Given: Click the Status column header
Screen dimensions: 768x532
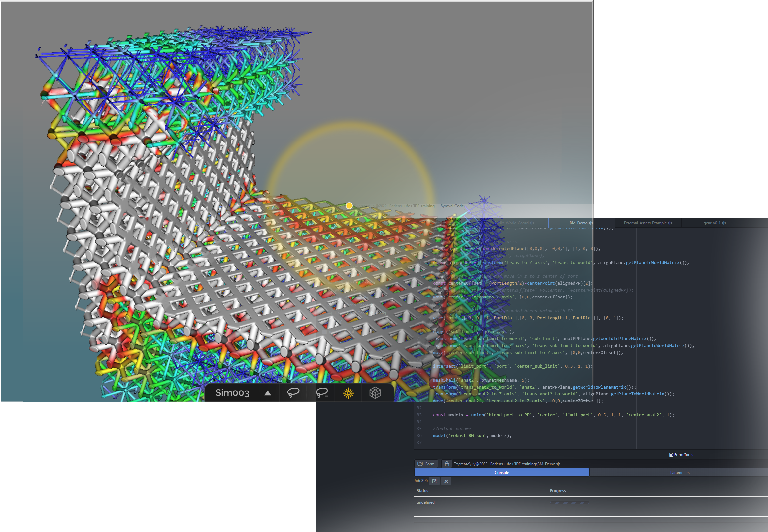Looking at the screenshot, I should [x=422, y=490].
